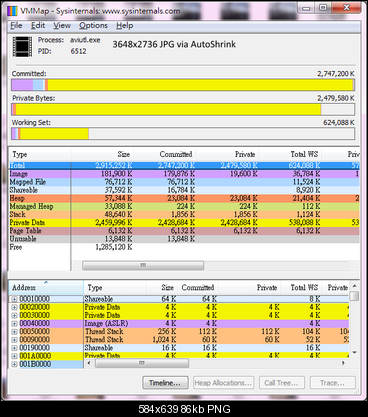This screenshot has height=417, width=368.
Task: Select the Mapped File summary row
Action: pos(184,182)
